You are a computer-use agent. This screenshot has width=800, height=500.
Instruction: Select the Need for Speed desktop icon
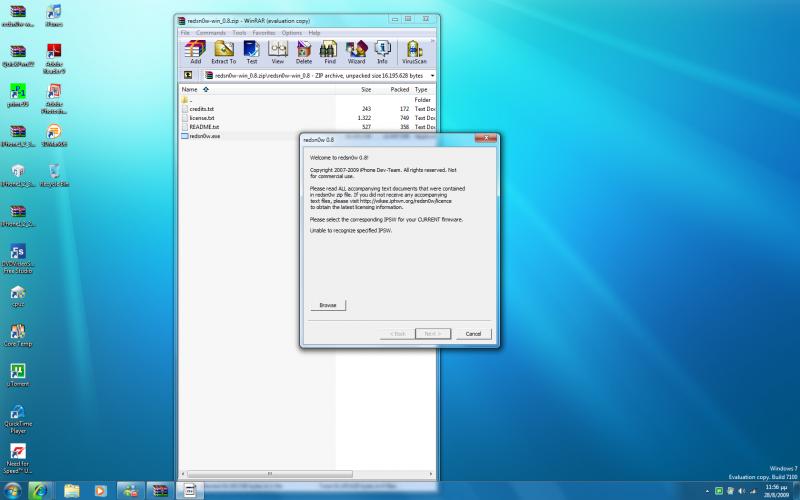[x=18, y=459]
